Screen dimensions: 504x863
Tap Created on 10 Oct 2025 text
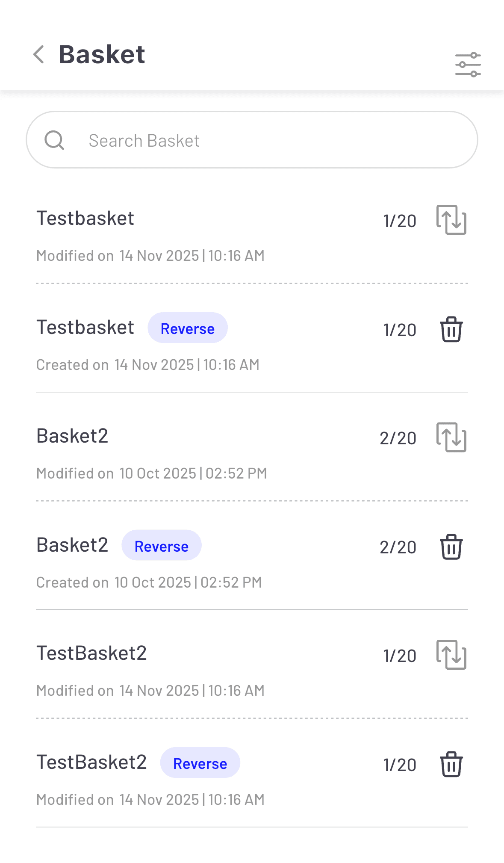149,582
